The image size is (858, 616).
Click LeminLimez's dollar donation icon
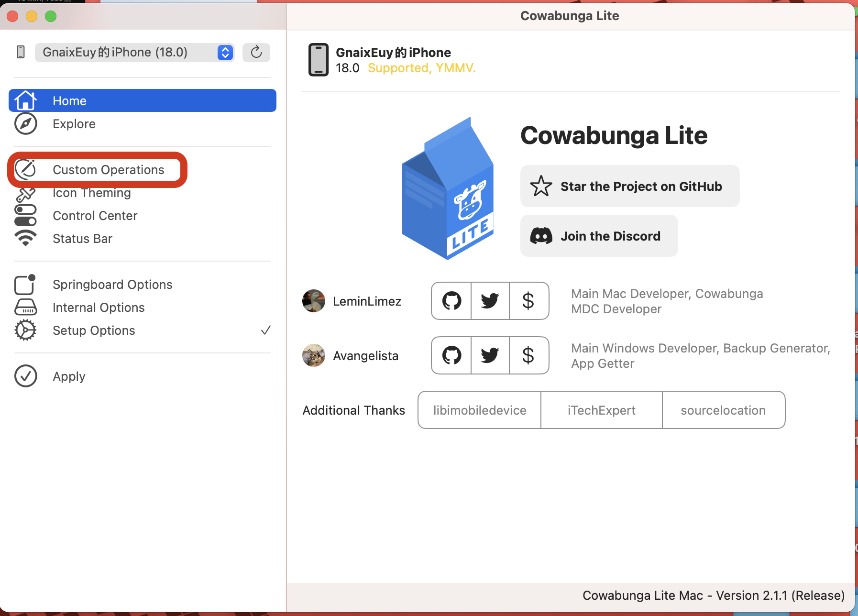[529, 301]
